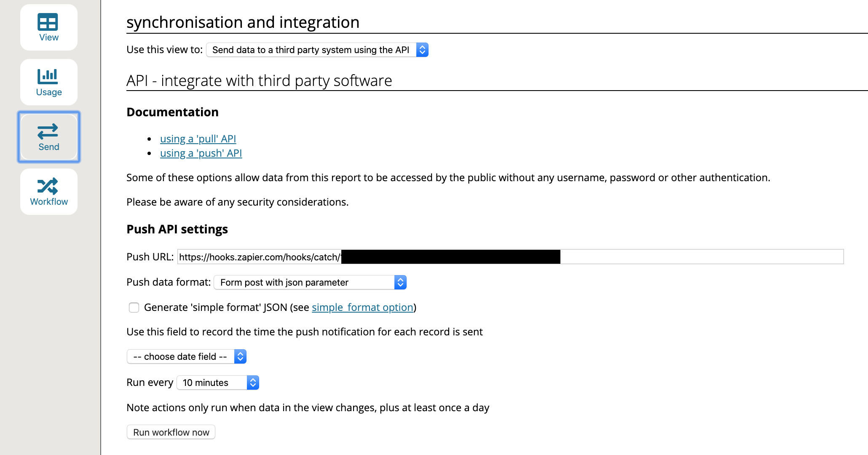Image resolution: width=868 pixels, height=455 pixels.
Task: Change the Run every 10 minutes dropdown
Action: click(x=218, y=383)
